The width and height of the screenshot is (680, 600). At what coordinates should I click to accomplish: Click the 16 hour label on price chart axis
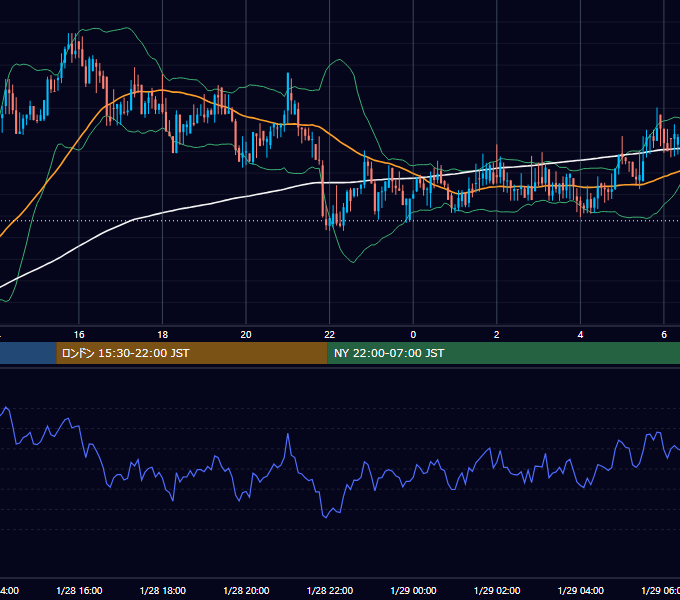click(79, 334)
